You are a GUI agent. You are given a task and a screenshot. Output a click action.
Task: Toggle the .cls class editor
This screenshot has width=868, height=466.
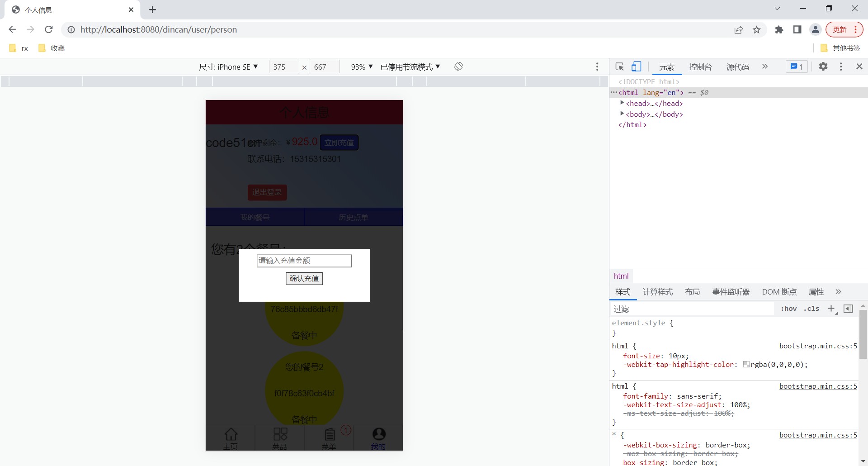pyautogui.click(x=811, y=309)
